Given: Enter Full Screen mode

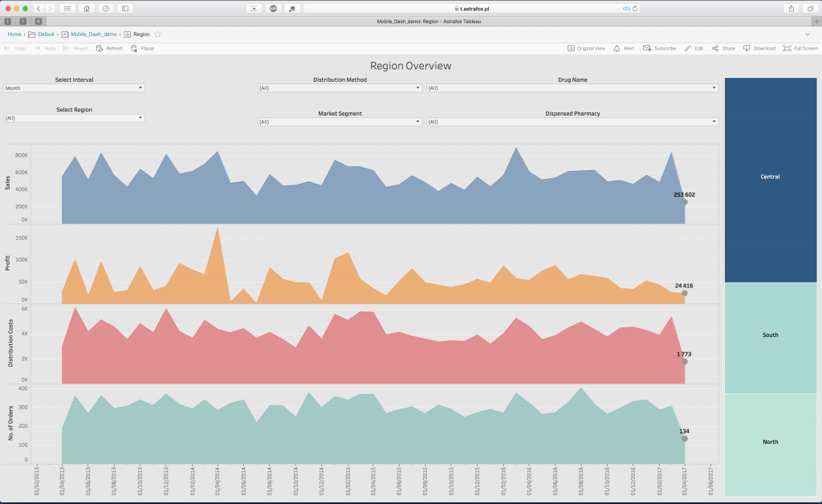Looking at the screenshot, I should pos(787,48).
